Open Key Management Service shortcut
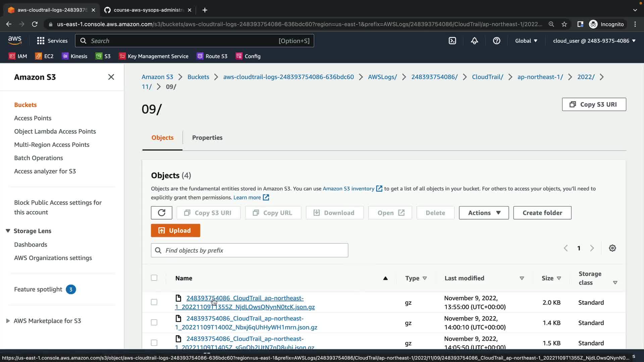This screenshot has width=644, height=362. click(x=154, y=56)
